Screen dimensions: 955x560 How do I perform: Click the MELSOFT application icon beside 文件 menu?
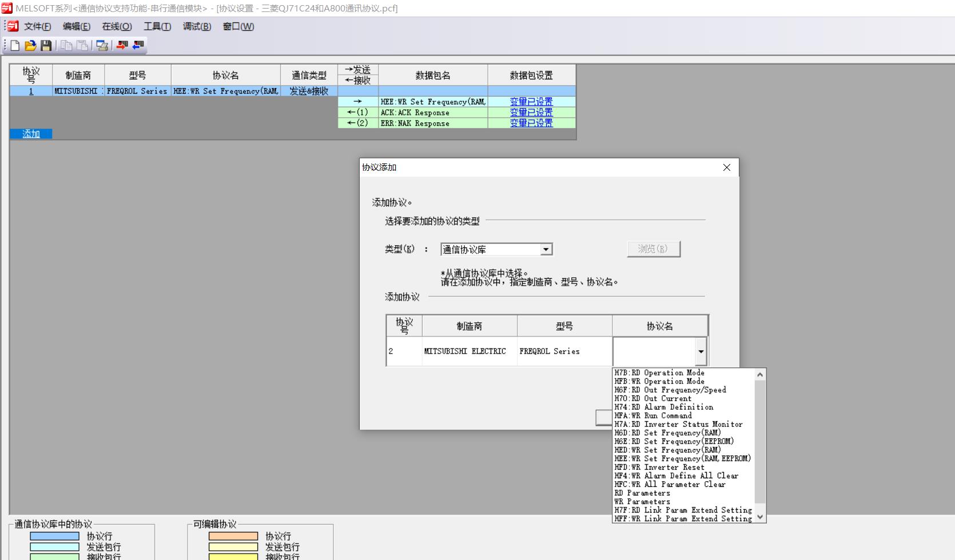point(12,26)
